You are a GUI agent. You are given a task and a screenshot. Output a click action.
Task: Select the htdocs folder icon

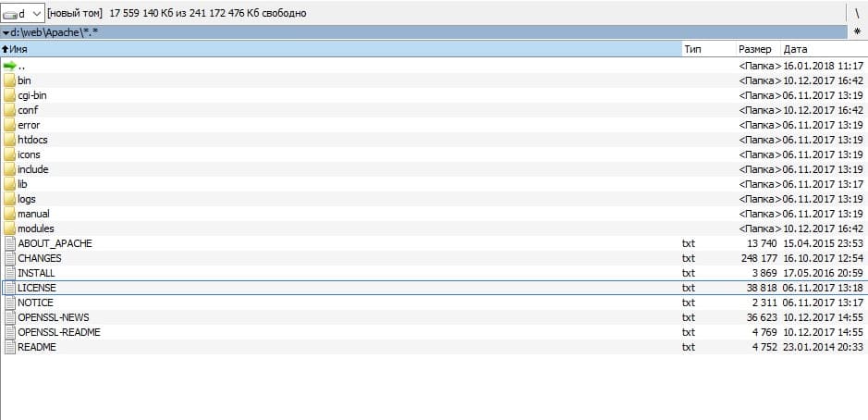click(x=9, y=140)
